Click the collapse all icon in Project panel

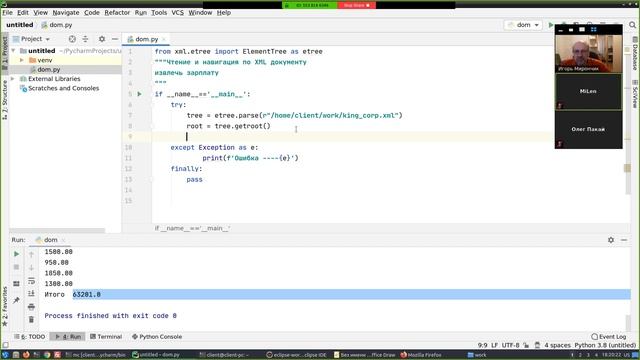(x=85, y=39)
